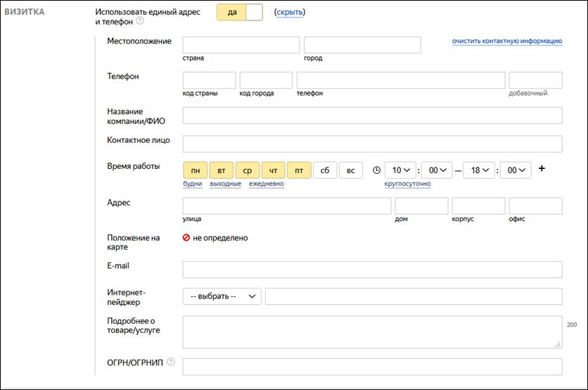Image resolution: width=588 pixels, height=390 pixels.
Task: Click the скрыть link
Action: [290, 12]
